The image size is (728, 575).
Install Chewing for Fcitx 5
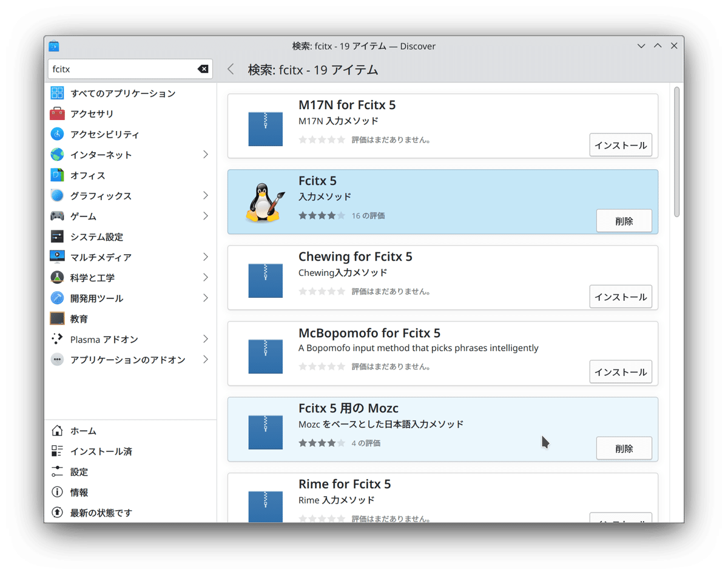(x=621, y=297)
